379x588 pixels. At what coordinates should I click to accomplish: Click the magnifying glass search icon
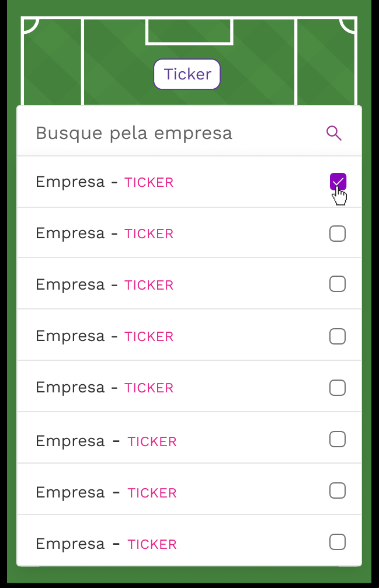(333, 133)
